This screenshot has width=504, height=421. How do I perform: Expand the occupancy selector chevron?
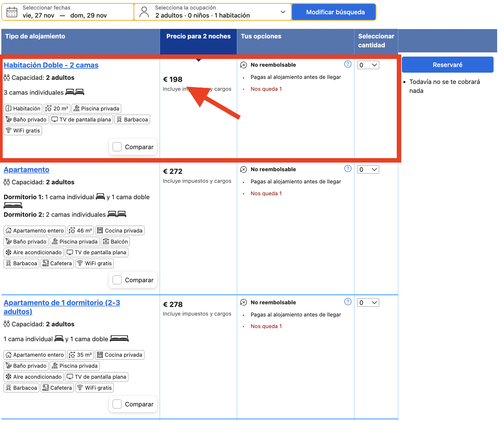283,12
